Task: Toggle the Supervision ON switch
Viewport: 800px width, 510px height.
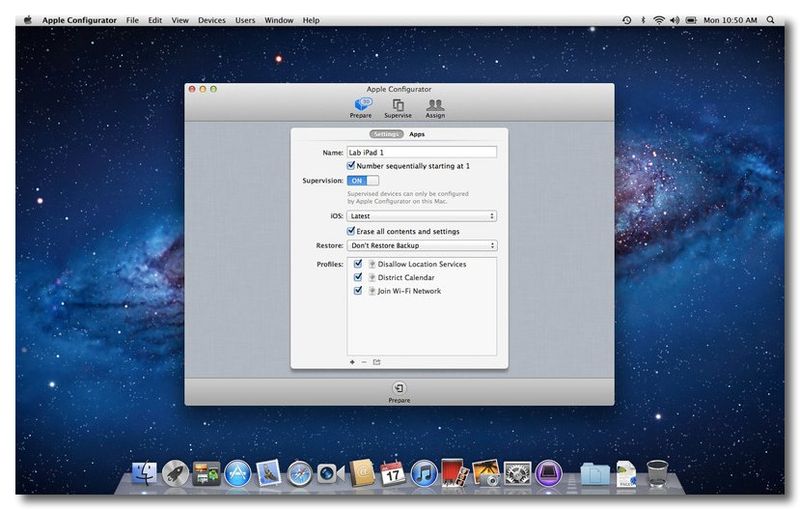Action: click(x=363, y=181)
